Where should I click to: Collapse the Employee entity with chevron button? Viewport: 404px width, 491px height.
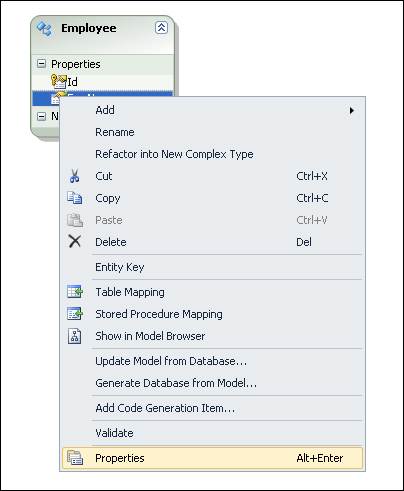click(161, 28)
